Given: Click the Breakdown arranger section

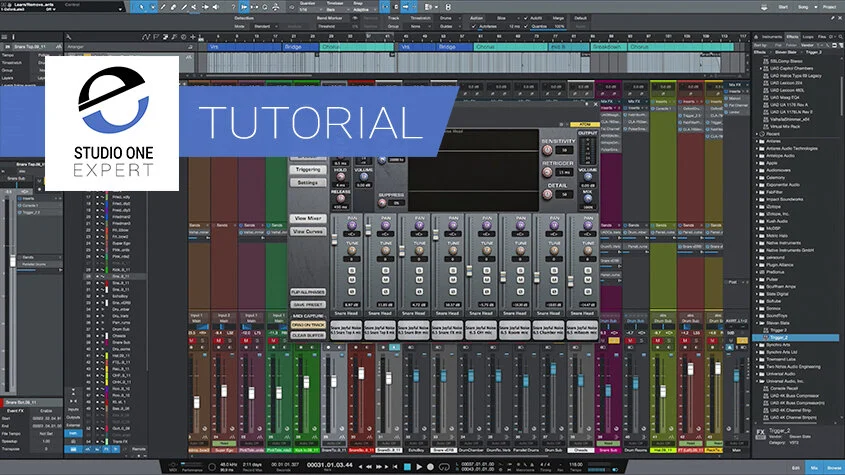Looking at the screenshot, I should tap(608, 47).
